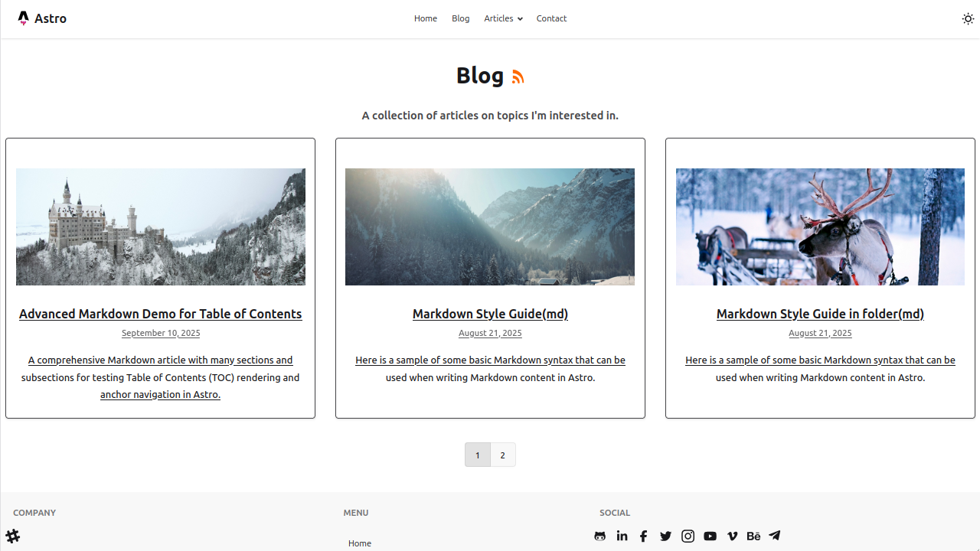980x551 pixels.
Task: Click the Astro site name text
Action: [x=51, y=18]
